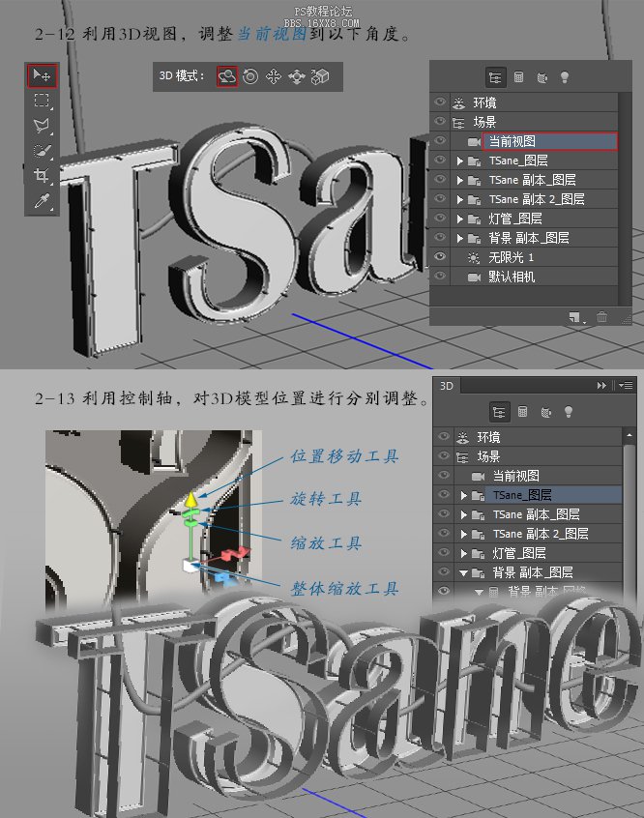Select the Rectangular Marquee tool
644x818 pixels.
(x=42, y=101)
